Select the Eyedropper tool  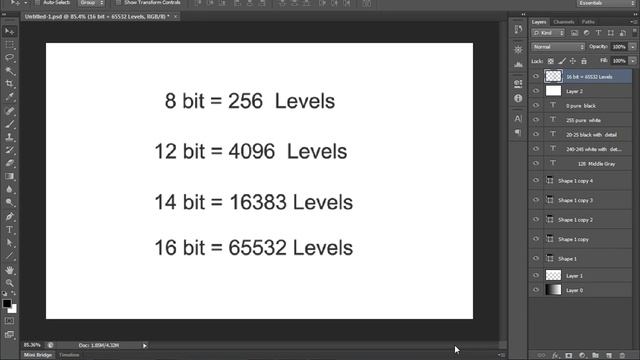(9, 97)
